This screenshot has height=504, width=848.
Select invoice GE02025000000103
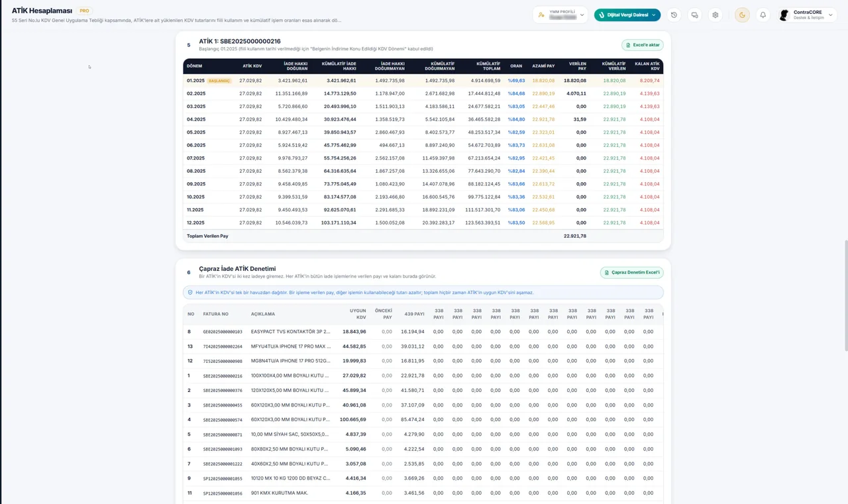coord(223,332)
